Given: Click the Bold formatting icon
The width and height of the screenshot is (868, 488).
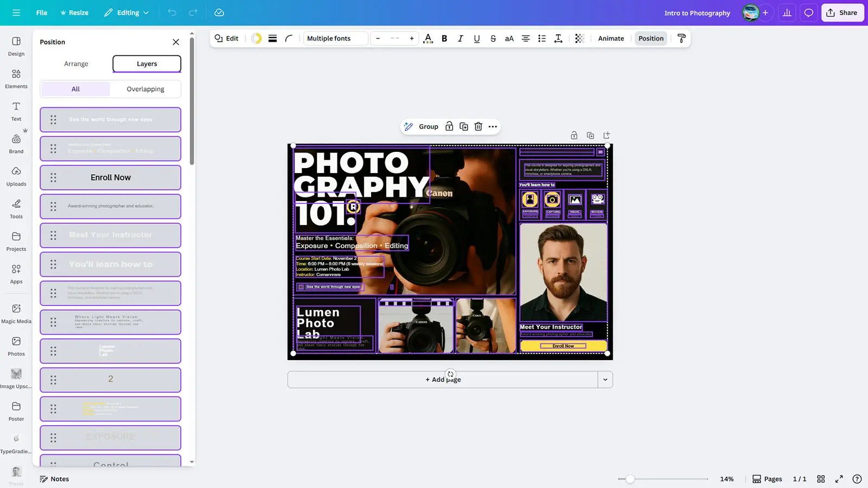Looking at the screenshot, I should [x=444, y=38].
